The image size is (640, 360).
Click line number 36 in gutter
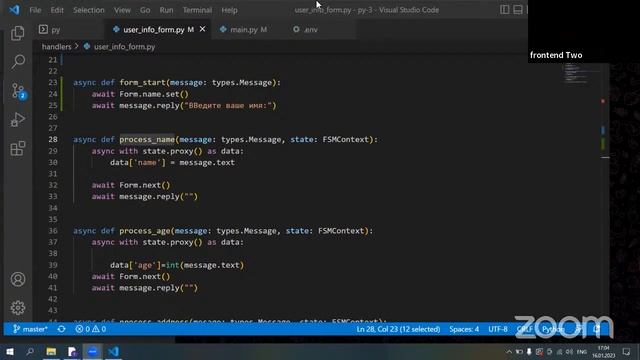coord(53,231)
